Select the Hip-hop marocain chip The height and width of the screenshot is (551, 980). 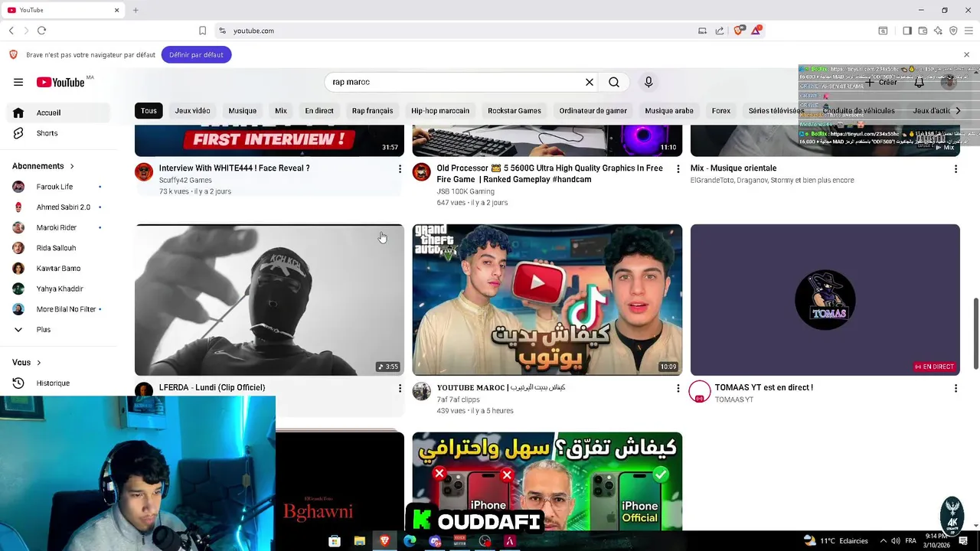coord(440,111)
